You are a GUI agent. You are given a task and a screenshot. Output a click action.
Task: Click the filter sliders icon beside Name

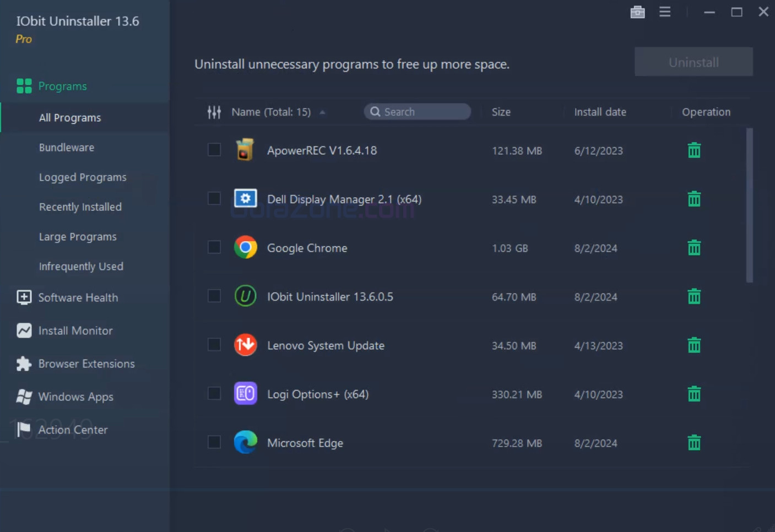pyautogui.click(x=214, y=112)
